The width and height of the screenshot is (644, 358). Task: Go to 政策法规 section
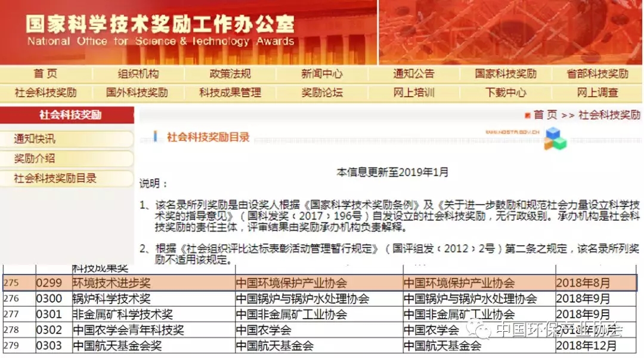(x=230, y=74)
